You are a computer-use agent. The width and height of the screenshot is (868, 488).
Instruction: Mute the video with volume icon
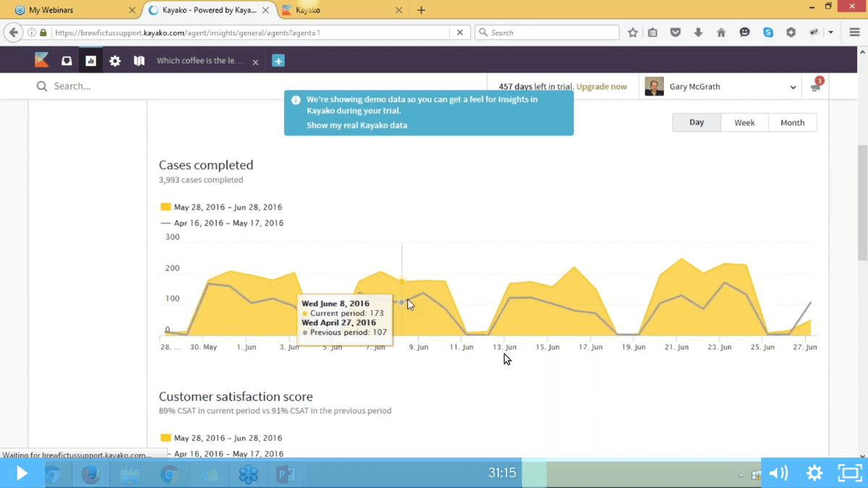[x=778, y=473]
